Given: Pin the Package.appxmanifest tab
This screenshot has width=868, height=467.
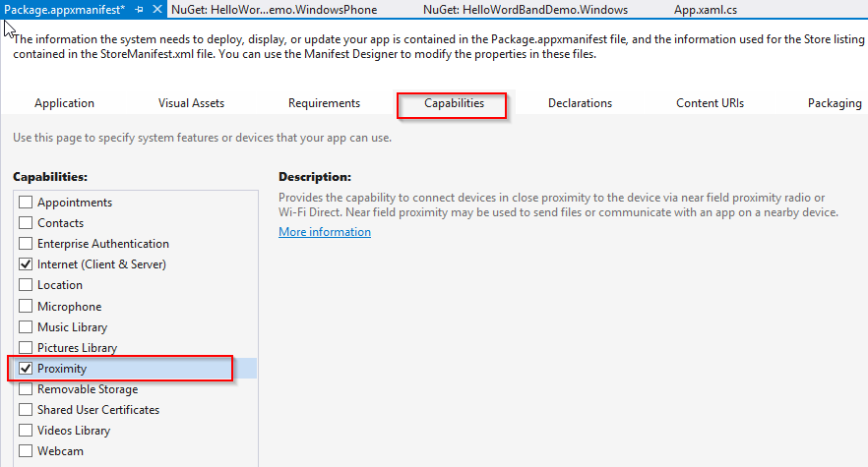Looking at the screenshot, I should 140,9.
